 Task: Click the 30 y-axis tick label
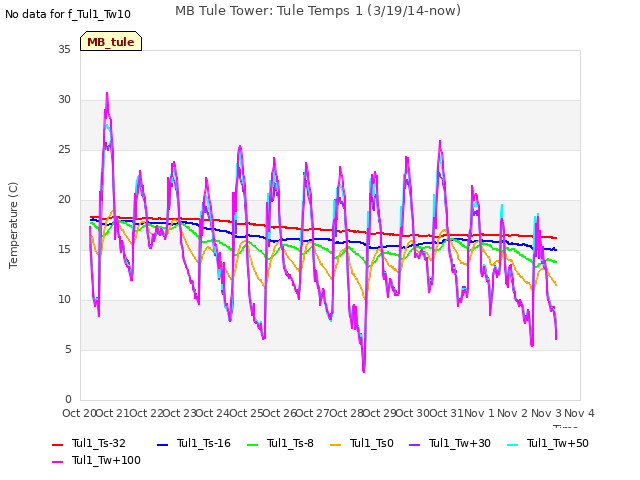point(64,100)
